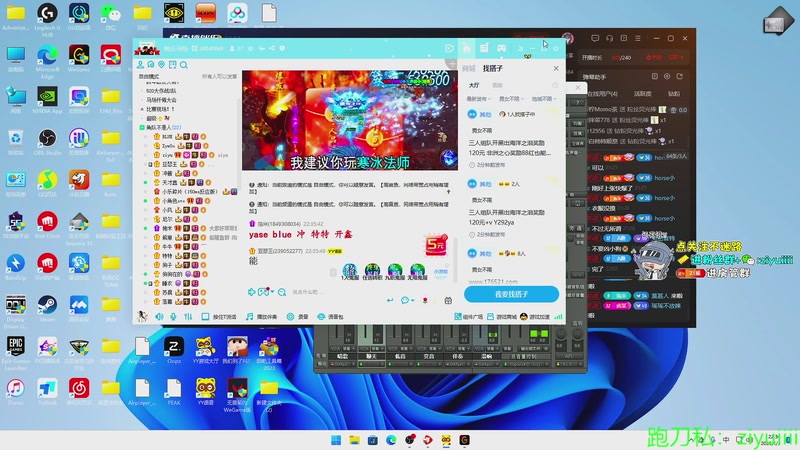Image resolution: width=800 pixels, height=450 pixels.
Task: Click the 游戏商城 button in YY bottom bar
Action: 502,317
